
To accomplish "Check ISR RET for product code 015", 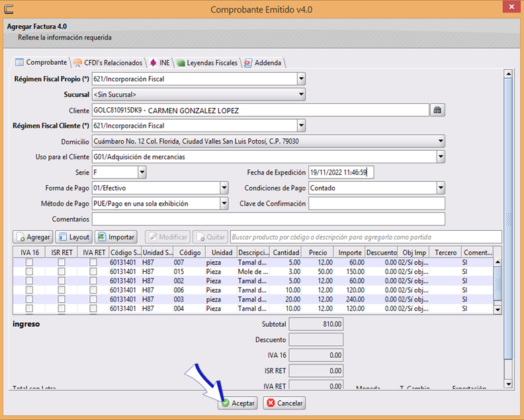I will tap(62, 272).
